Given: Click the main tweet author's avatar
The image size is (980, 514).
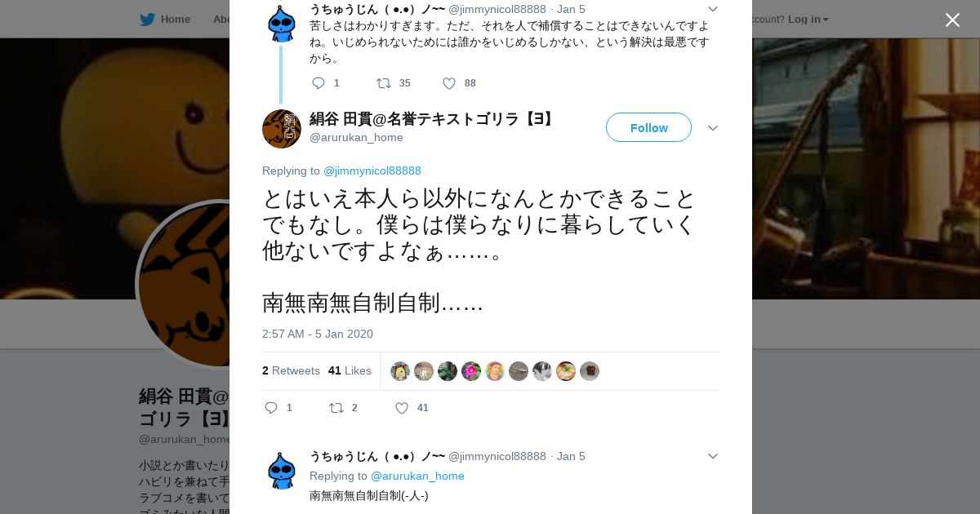Looking at the screenshot, I should point(282,129).
